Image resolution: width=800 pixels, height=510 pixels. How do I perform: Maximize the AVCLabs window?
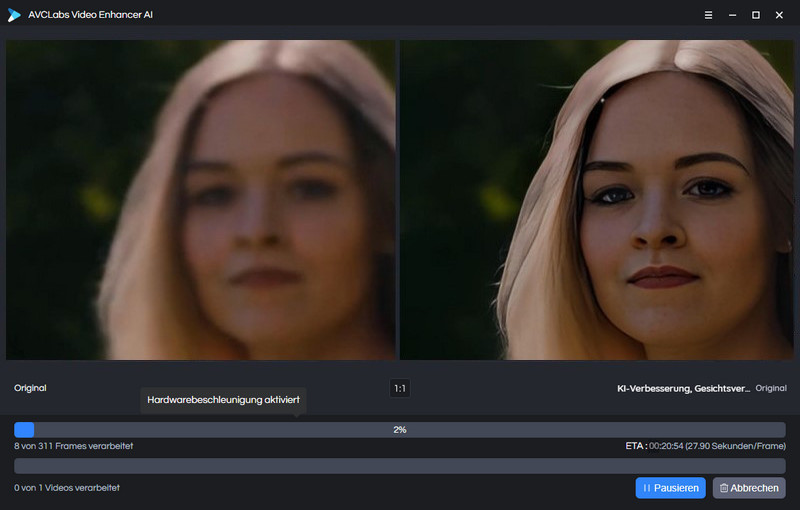click(755, 15)
